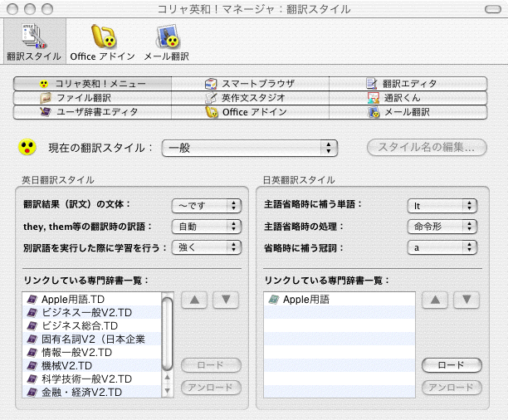Select Apple用語 in the Japanese-English dictionary list
508x420 pixels.
point(339,299)
